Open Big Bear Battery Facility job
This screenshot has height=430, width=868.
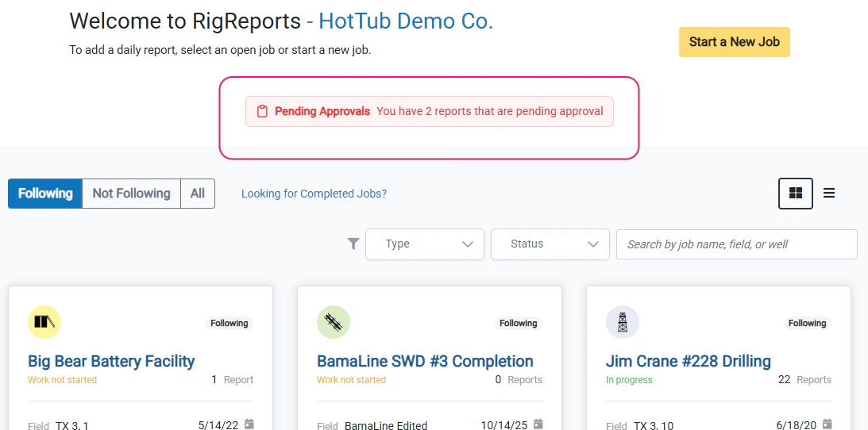click(x=111, y=361)
